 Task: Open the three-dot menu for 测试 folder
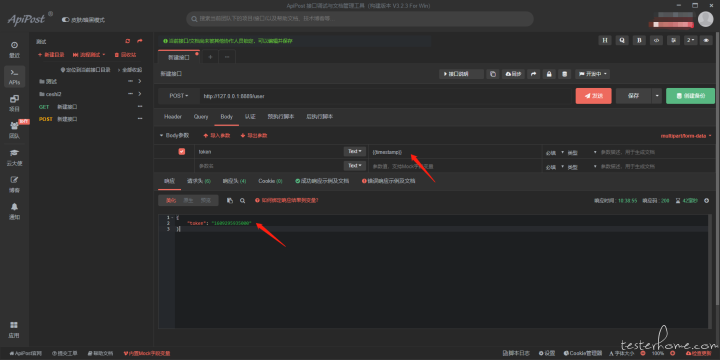(130, 81)
